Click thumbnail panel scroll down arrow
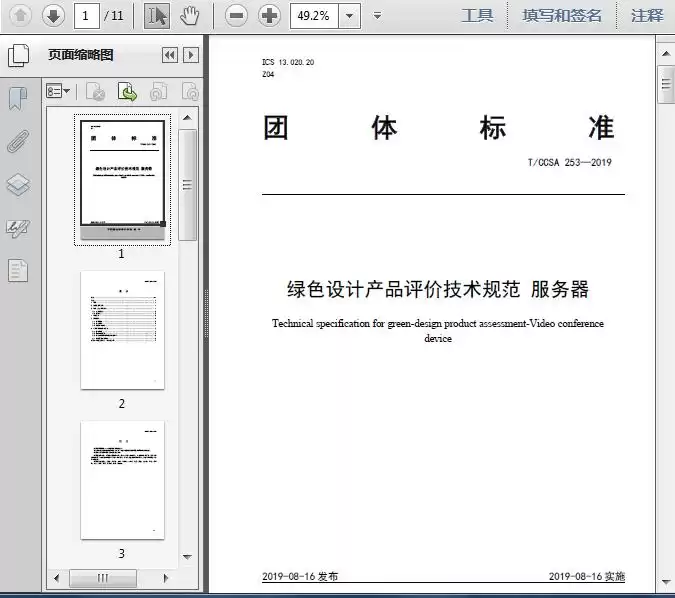The image size is (675, 598). point(187,557)
